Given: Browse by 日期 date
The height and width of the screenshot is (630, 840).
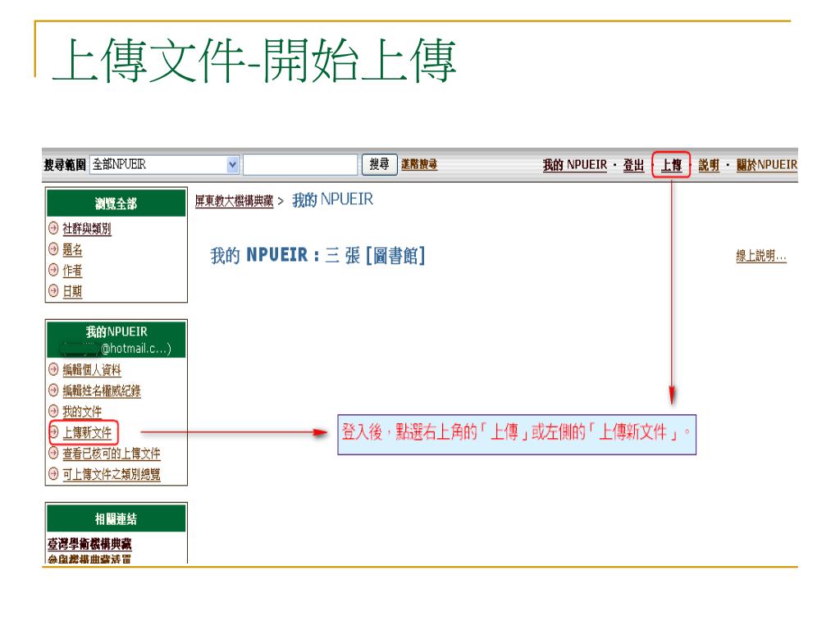Looking at the screenshot, I should tap(72, 291).
